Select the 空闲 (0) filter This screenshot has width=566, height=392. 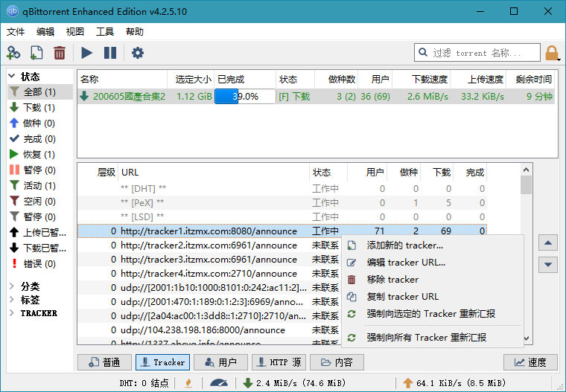pyautogui.click(x=40, y=202)
